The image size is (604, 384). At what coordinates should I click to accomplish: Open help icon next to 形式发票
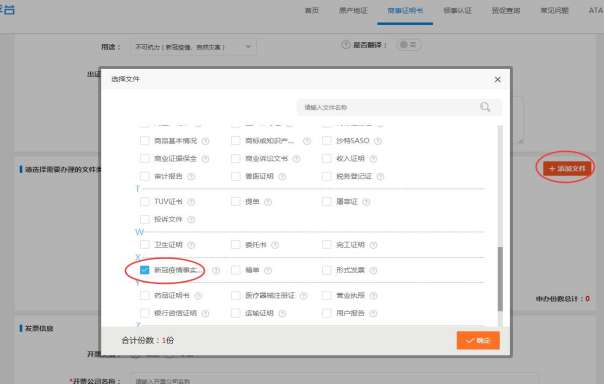tap(373, 270)
